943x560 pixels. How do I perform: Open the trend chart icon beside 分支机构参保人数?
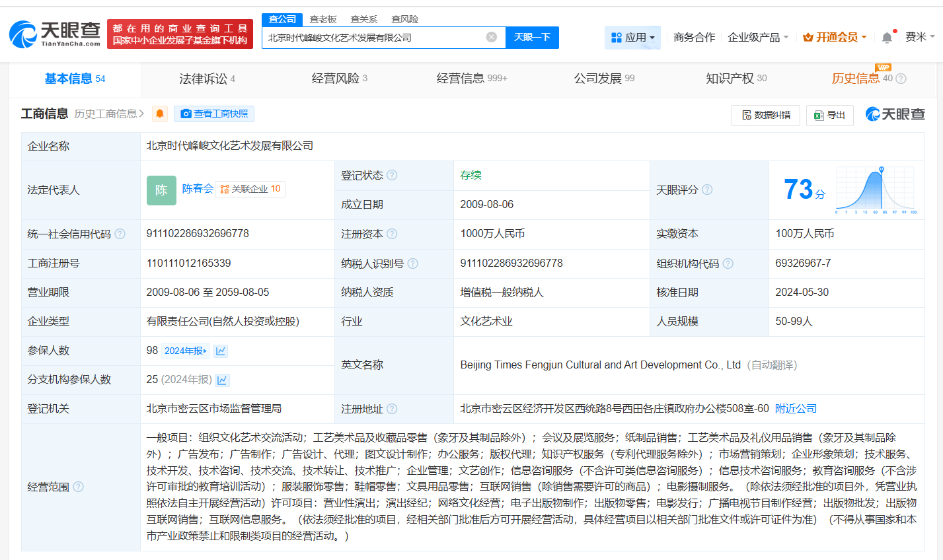[223, 380]
